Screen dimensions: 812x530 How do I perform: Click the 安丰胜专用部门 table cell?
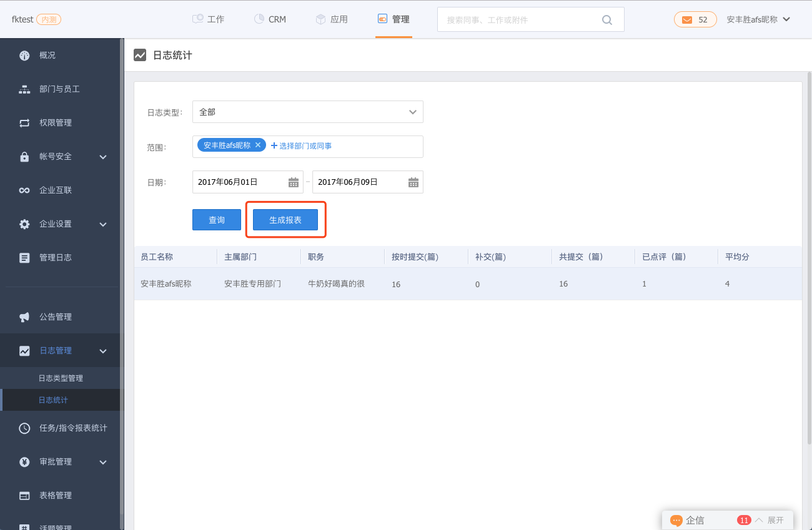(x=253, y=283)
